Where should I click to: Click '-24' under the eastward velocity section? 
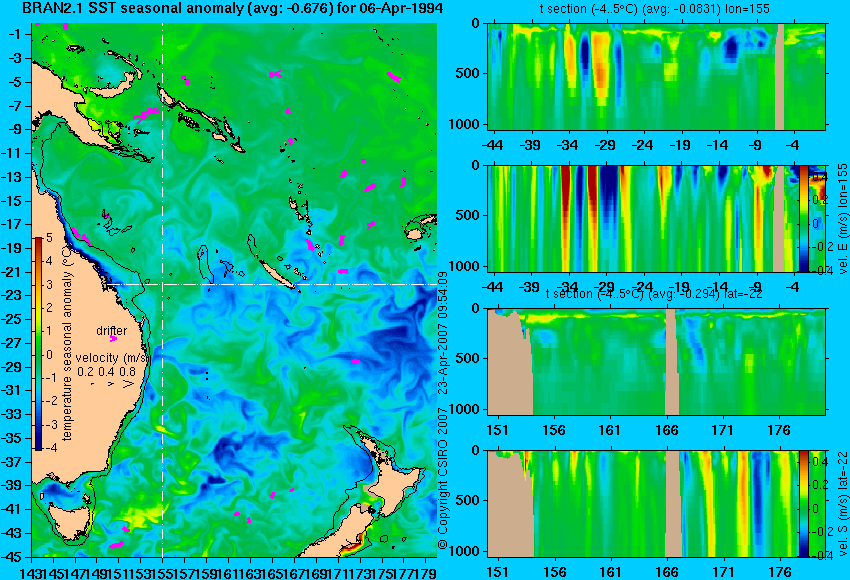[643, 287]
